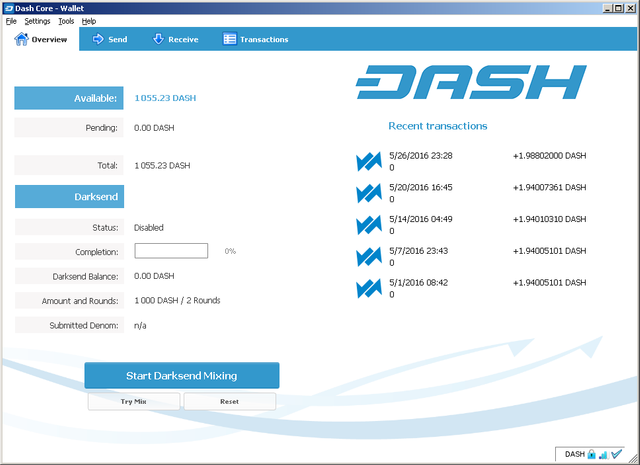Click the sync status checkmark icon

coord(616,454)
